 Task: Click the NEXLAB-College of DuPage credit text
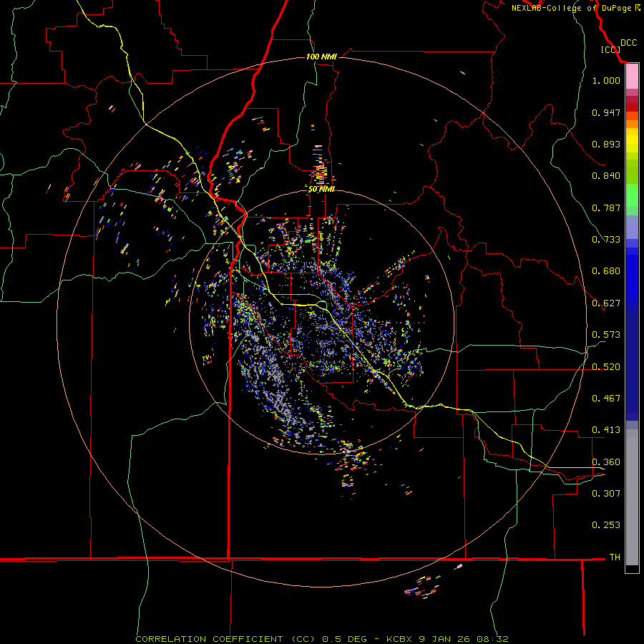click(x=571, y=8)
